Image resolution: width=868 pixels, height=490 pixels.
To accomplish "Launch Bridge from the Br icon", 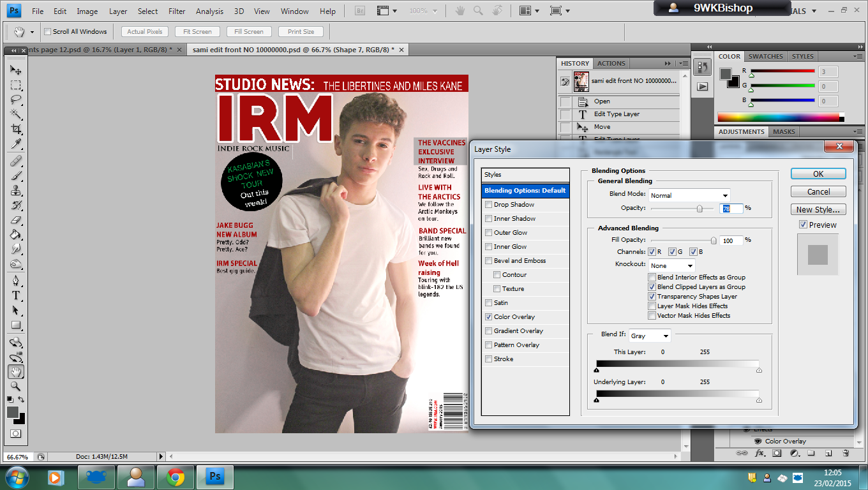I will 359,11.
